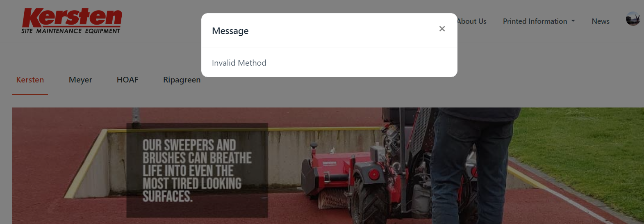Switch to the Ripagreen tab

pyautogui.click(x=182, y=80)
